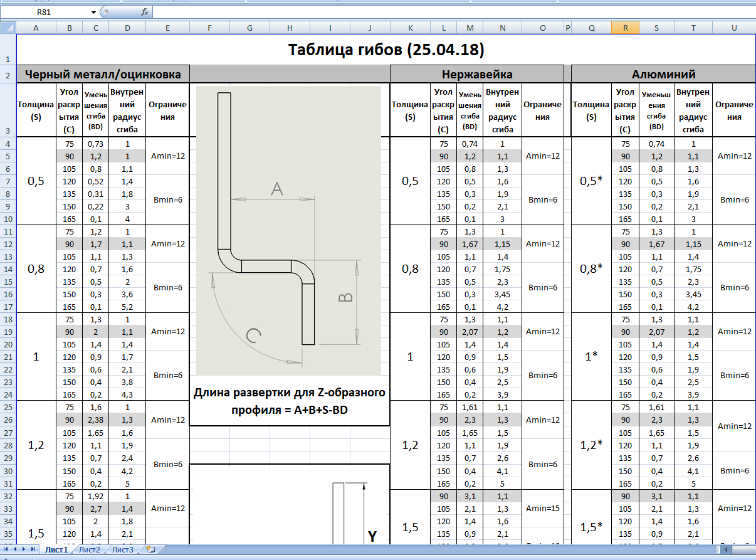Image resolution: width=756 pixels, height=560 pixels.
Task: Select row 1 header
Action: [8, 50]
